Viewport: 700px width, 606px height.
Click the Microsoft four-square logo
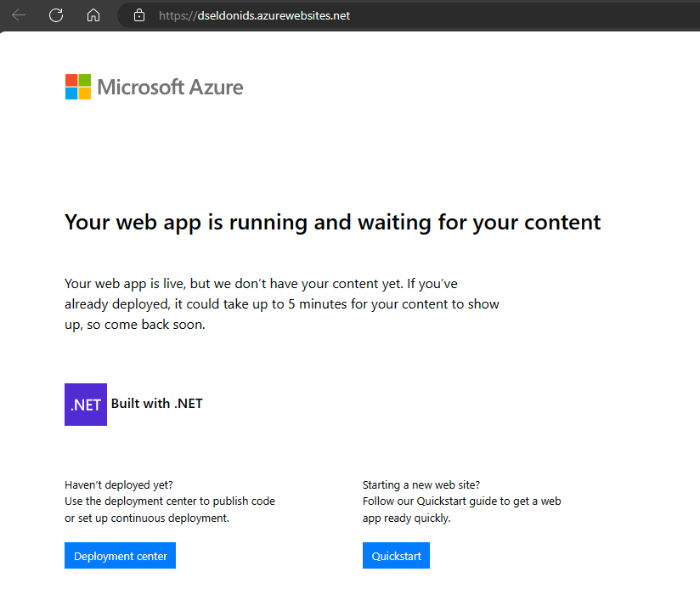coord(78,87)
